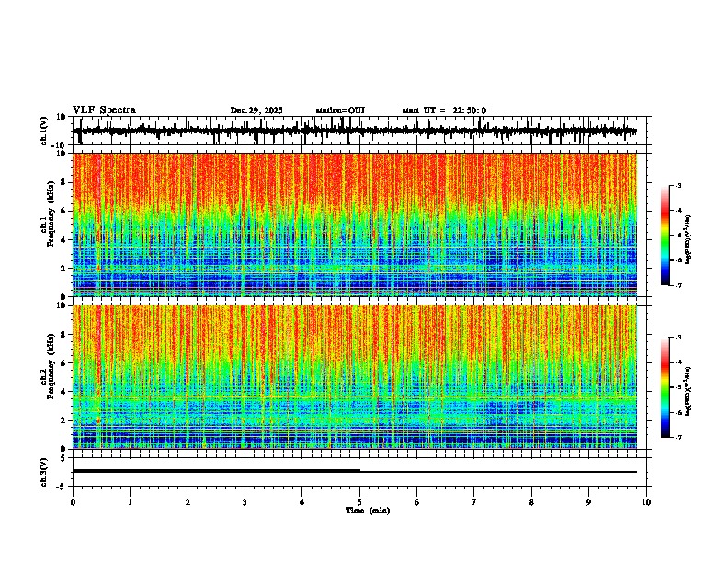728x563 pixels.
Task: Click time axis tick label "3"
Action: pyautogui.click(x=245, y=502)
